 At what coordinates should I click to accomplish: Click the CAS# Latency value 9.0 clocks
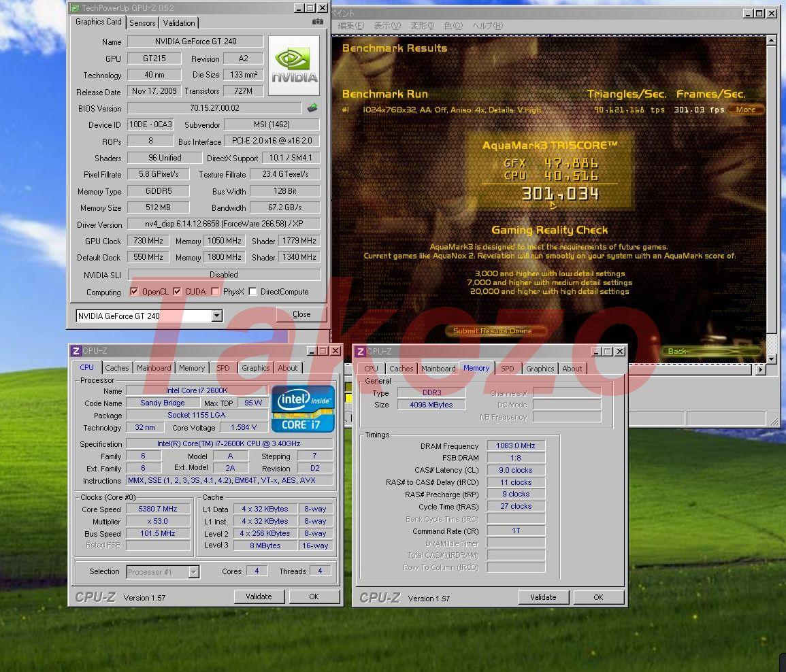516,470
